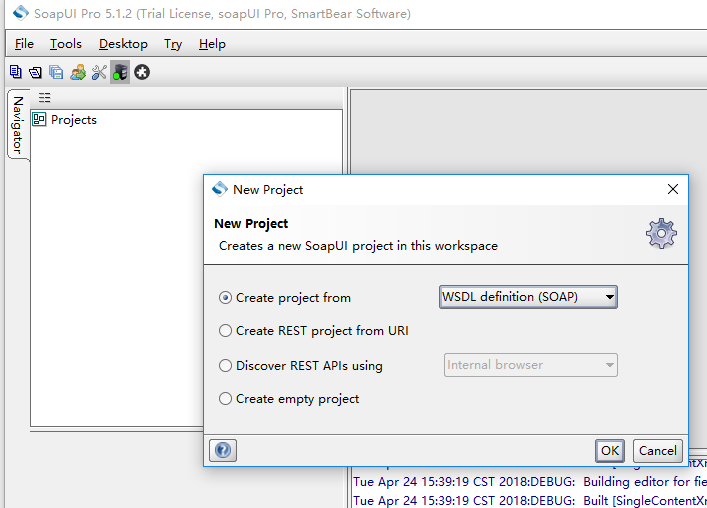Viewport: 707px width, 508px height.
Task: Open the Help menu
Action: coord(212,44)
